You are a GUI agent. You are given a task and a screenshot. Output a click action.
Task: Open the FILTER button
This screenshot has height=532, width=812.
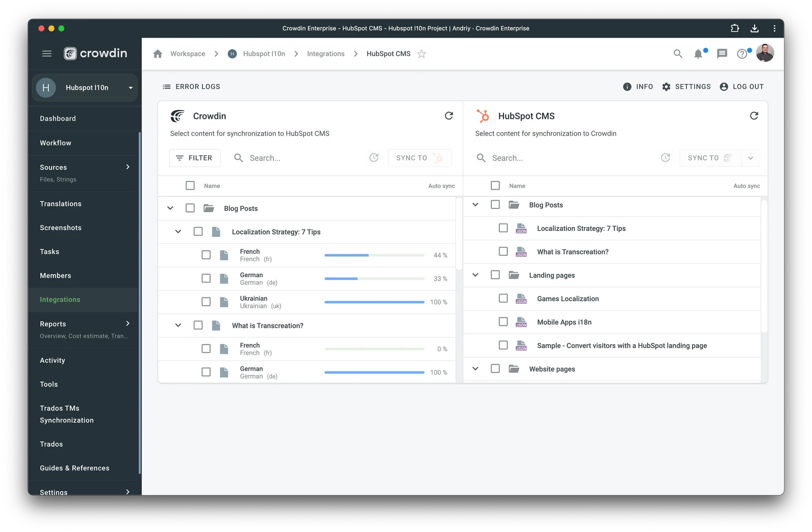[195, 158]
